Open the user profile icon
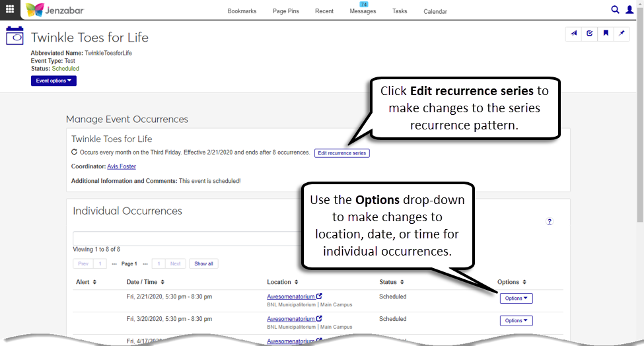The image size is (644, 346). (630, 10)
